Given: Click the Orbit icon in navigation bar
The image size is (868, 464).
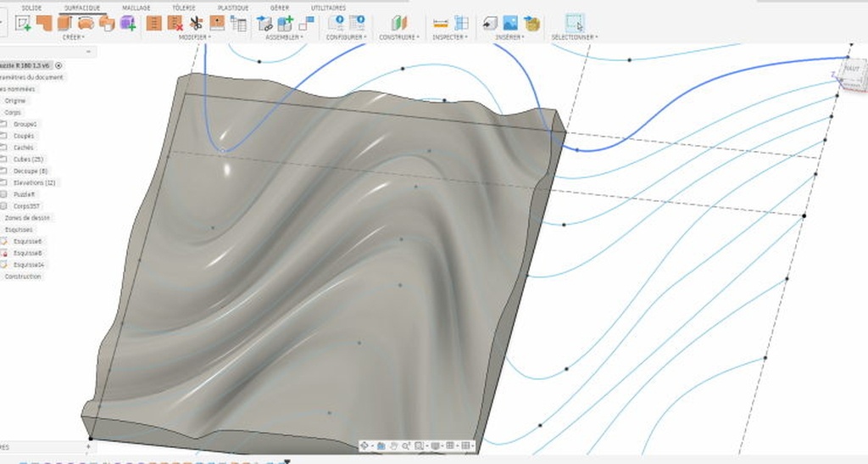Looking at the screenshot, I should (364, 445).
